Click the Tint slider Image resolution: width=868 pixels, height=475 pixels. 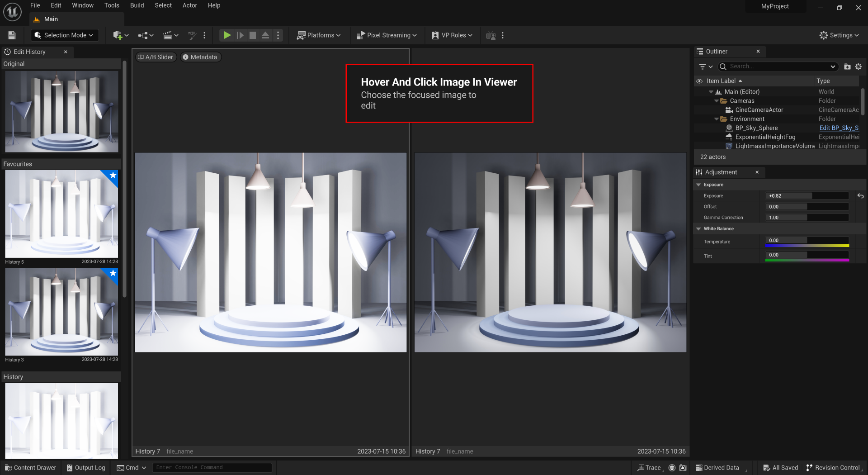coord(807,256)
